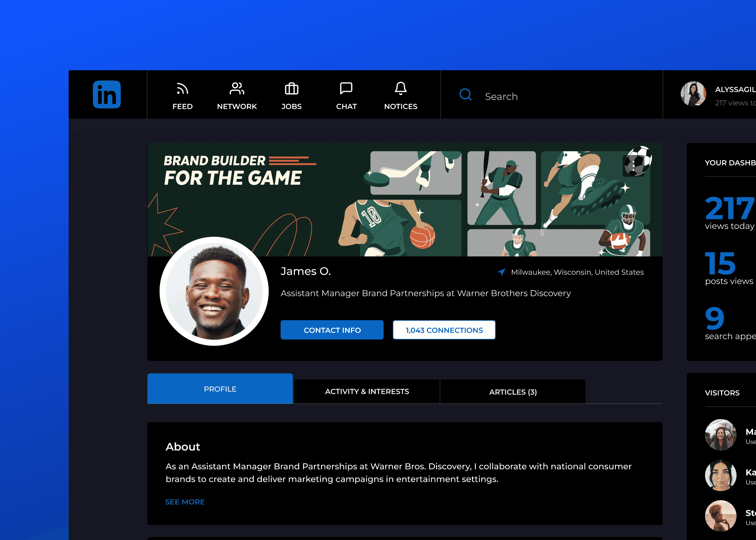
Task: Open the 1,043 Connections button
Action: 444,330
